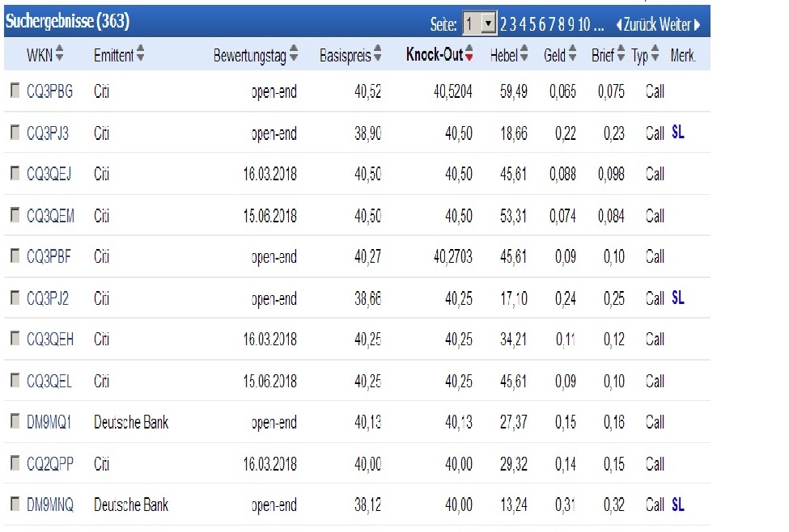The height and width of the screenshot is (532, 789).
Task: Select the CQ3QEM row checkbox
Action: click(15, 215)
